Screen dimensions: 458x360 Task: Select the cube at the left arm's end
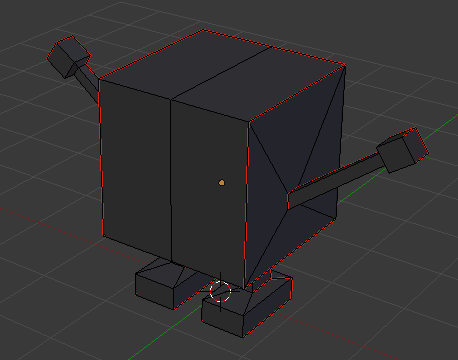point(68,56)
